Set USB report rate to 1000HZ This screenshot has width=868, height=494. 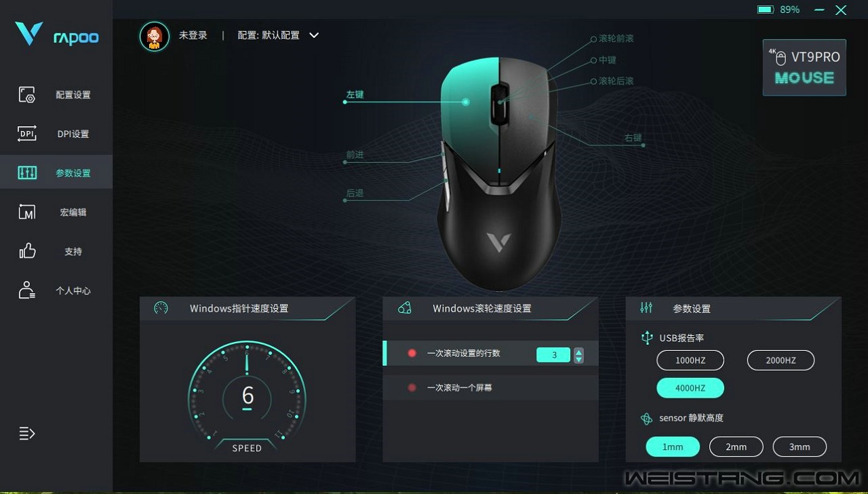(690, 360)
